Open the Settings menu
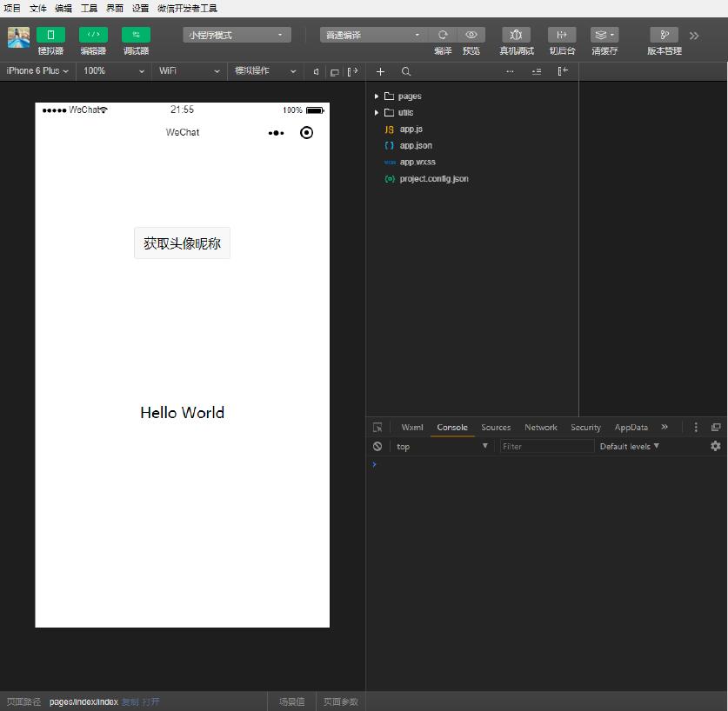728x711 pixels. point(140,9)
